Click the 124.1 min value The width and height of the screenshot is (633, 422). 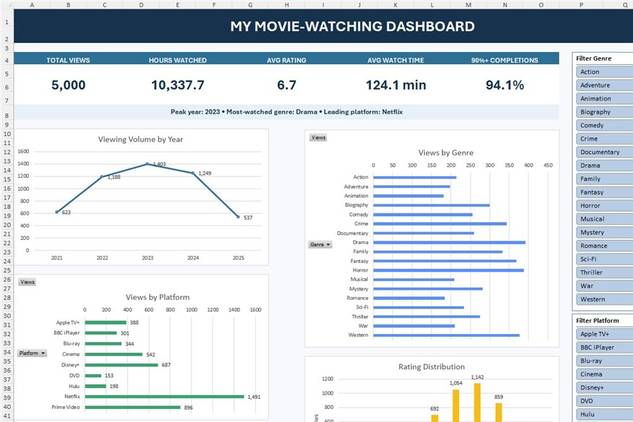[396, 85]
